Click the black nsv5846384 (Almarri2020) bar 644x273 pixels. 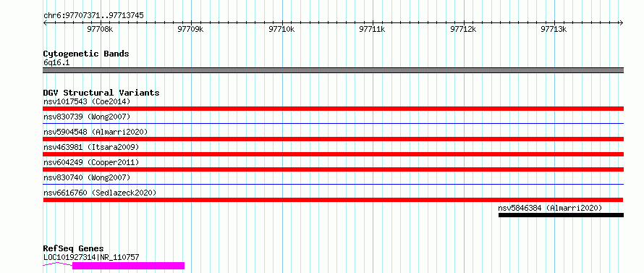tap(561, 215)
